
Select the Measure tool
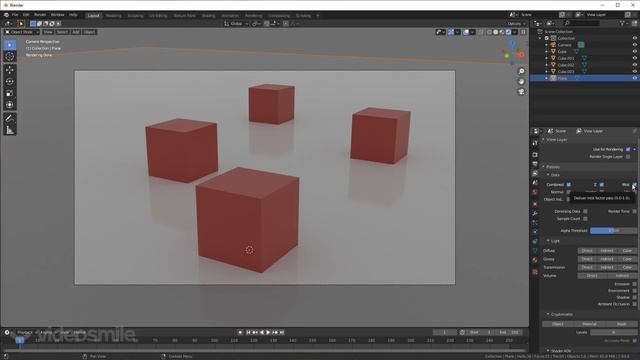click(x=10, y=130)
